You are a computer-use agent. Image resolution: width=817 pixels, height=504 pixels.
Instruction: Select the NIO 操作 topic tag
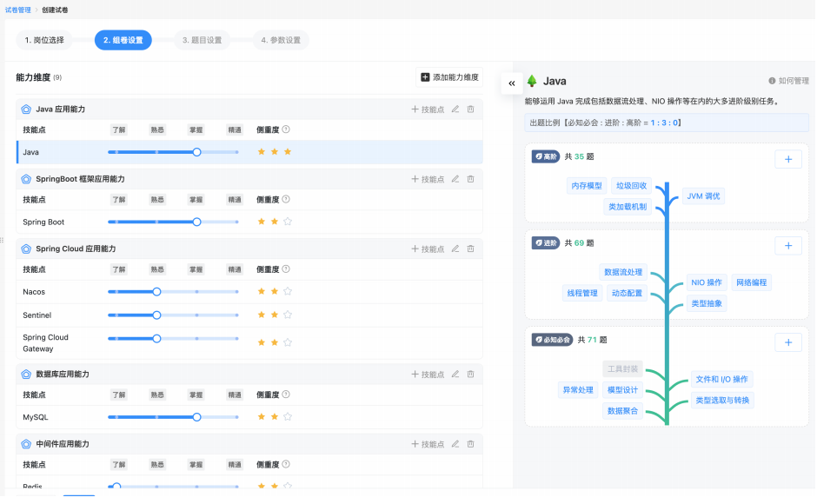point(707,282)
